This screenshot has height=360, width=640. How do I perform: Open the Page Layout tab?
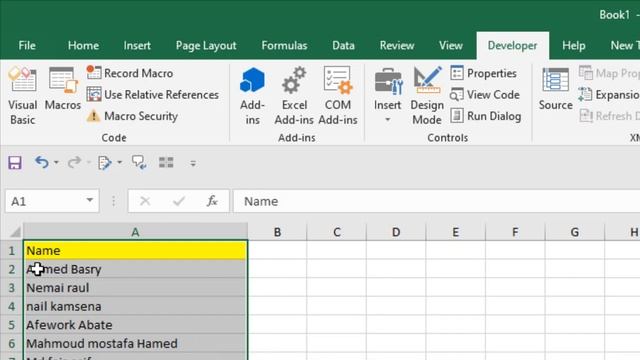click(206, 45)
